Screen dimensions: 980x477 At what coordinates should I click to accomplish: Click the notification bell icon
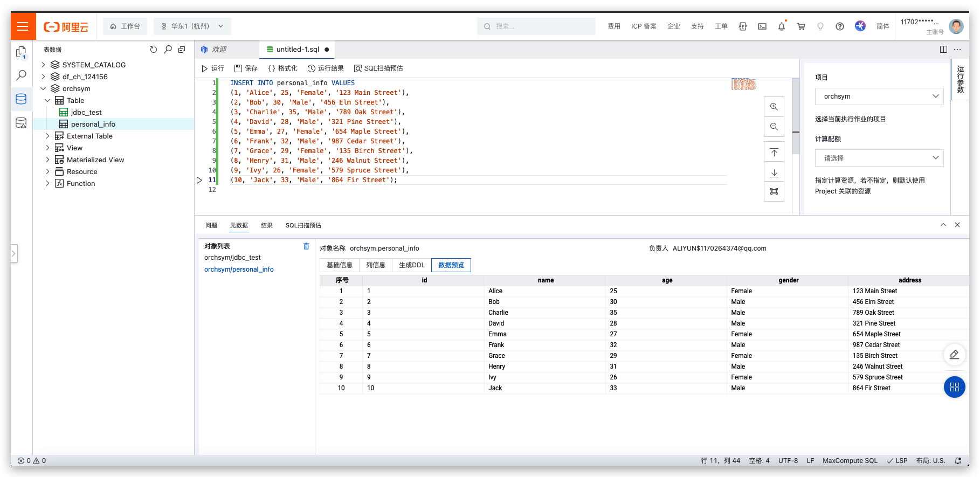(781, 26)
